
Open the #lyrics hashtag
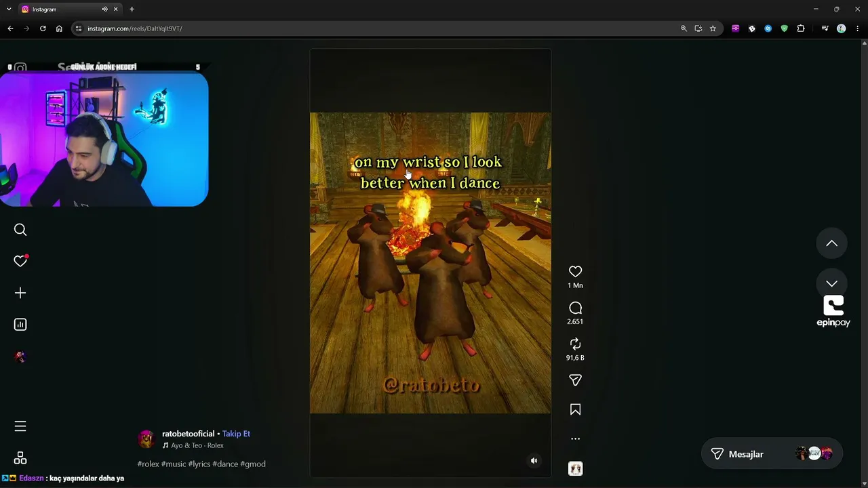(x=199, y=464)
